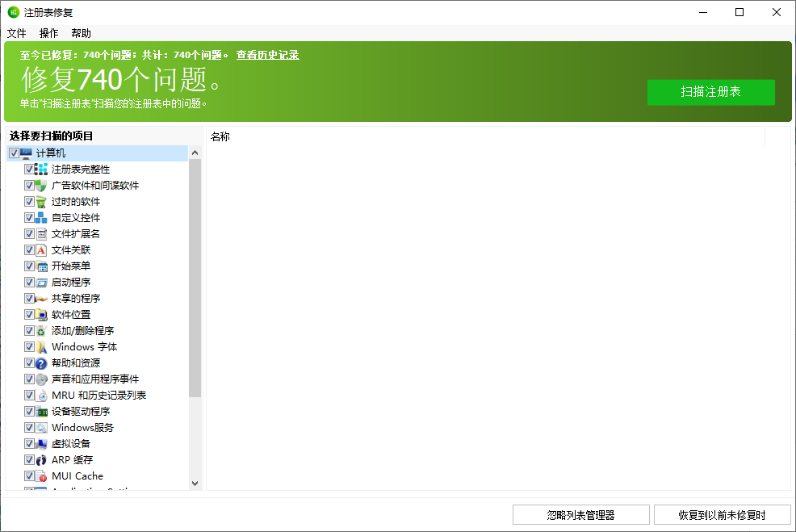Open 忽略列表管理器
The image size is (796, 532).
click(580, 514)
